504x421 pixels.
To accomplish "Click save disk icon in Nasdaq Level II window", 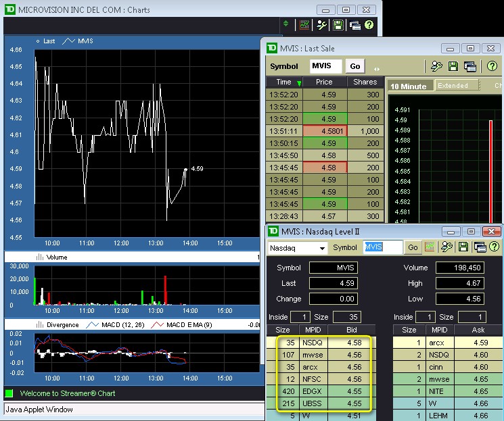I will coord(463,247).
